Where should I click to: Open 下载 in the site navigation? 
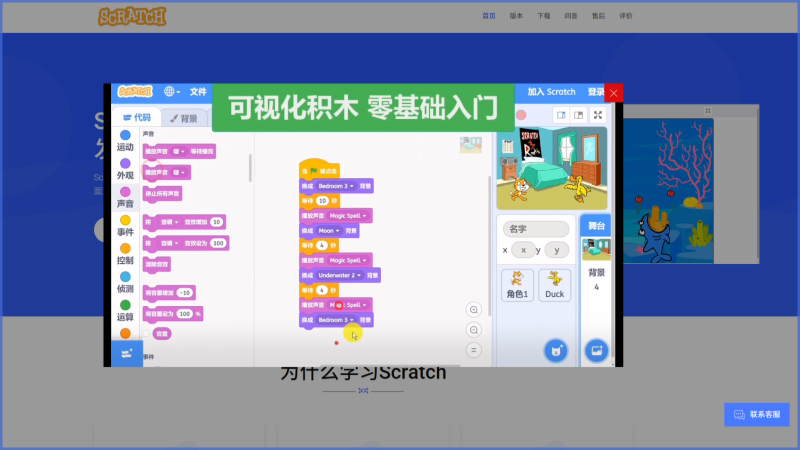[x=544, y=16]
